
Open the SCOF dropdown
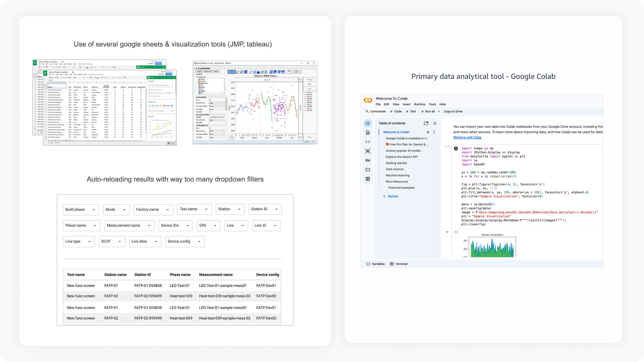[112, 242]
